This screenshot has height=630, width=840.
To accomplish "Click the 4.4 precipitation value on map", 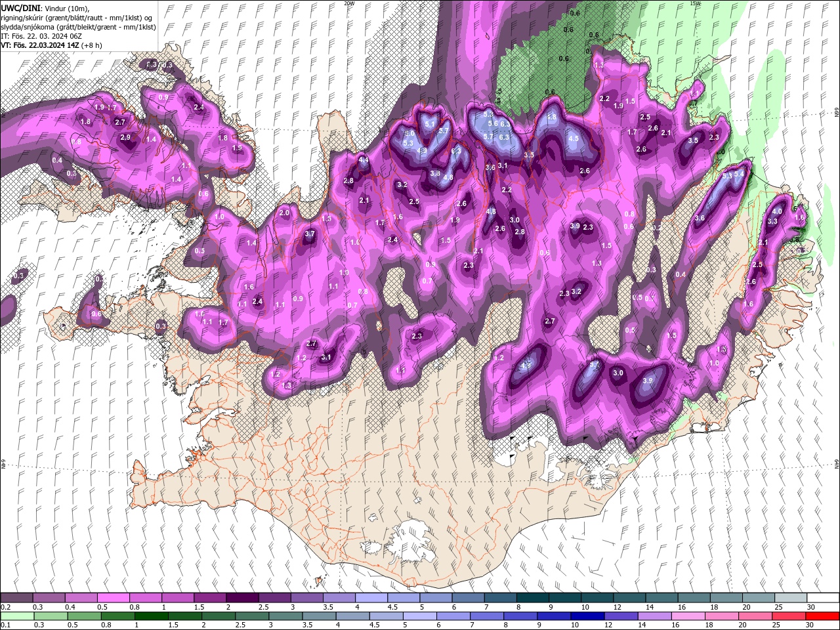I will [x=364, y=160].
